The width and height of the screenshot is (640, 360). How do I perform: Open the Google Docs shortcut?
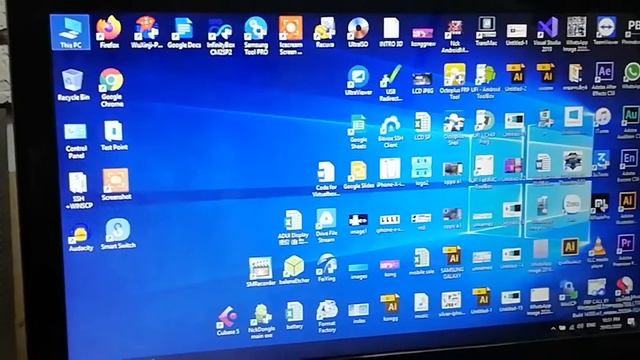(x=184, y=33)
